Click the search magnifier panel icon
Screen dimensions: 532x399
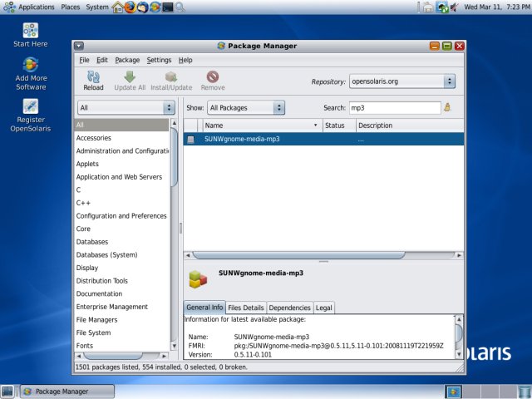[x=180, y=7]
